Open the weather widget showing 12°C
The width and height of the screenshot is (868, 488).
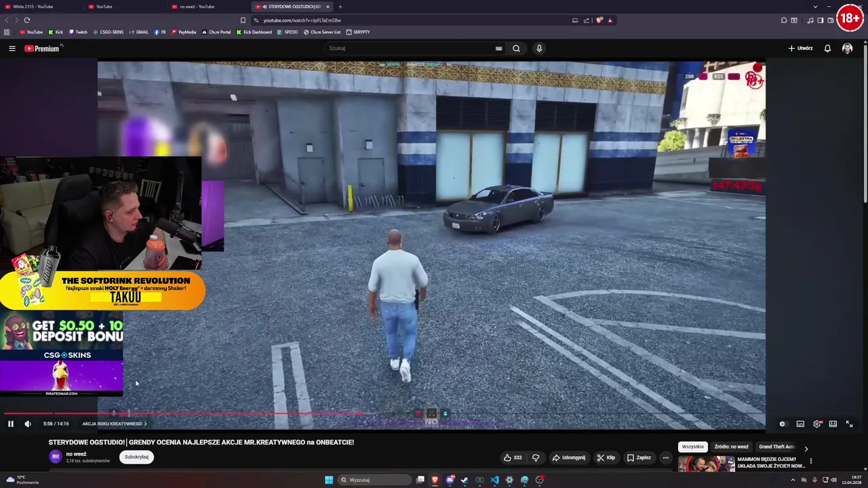22,480
